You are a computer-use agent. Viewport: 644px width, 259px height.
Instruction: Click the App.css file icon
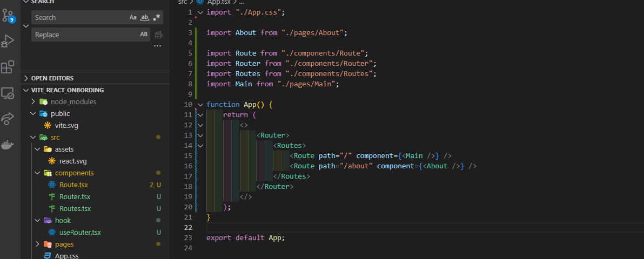point(48,256)
